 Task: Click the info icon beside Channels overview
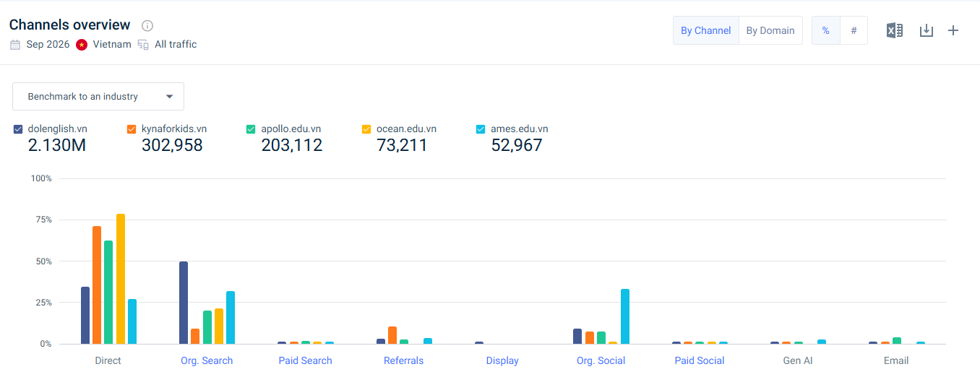(x=147, y=26)
